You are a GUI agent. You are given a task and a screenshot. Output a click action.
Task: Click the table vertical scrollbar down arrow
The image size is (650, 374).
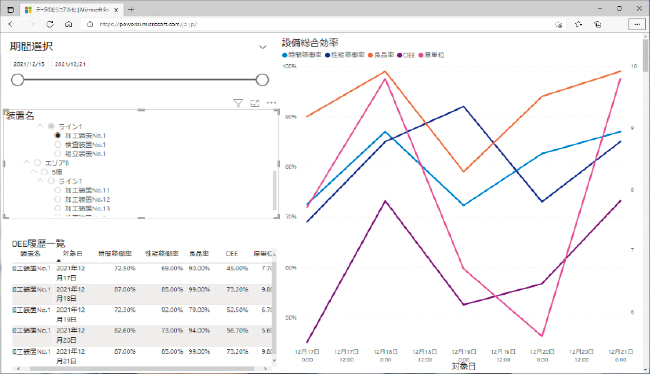click(274, 360)
